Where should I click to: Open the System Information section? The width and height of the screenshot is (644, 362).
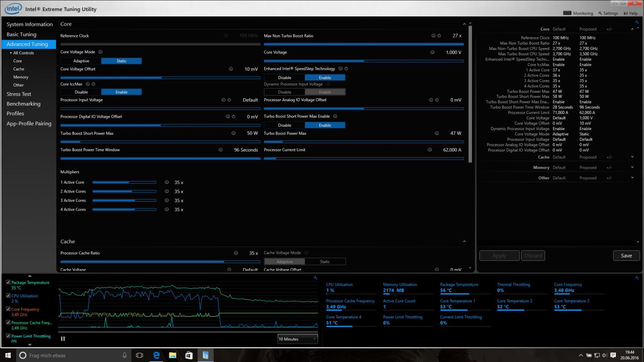pyautogui.click(x=30, y=24)
